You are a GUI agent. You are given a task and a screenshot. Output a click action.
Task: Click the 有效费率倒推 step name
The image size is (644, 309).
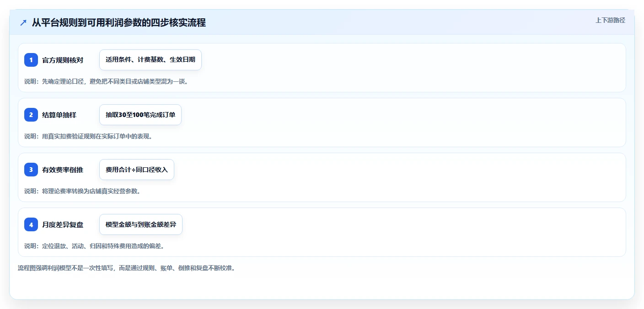click(63, 170)
